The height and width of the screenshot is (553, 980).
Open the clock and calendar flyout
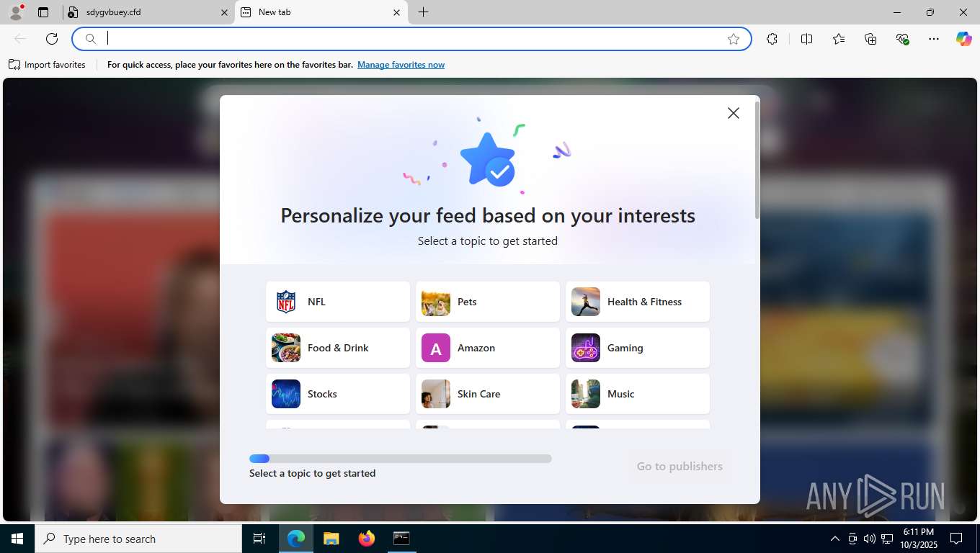(x=918, y=539)
